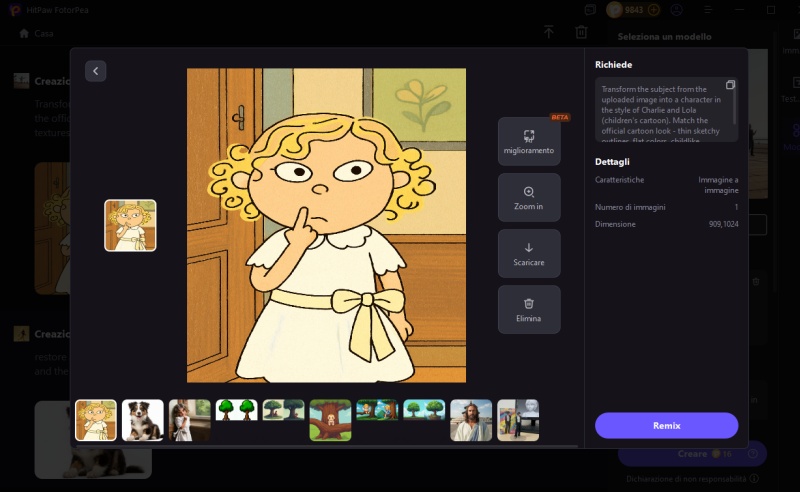Select the blue-sky trees thumbnail

coord(424,410)
